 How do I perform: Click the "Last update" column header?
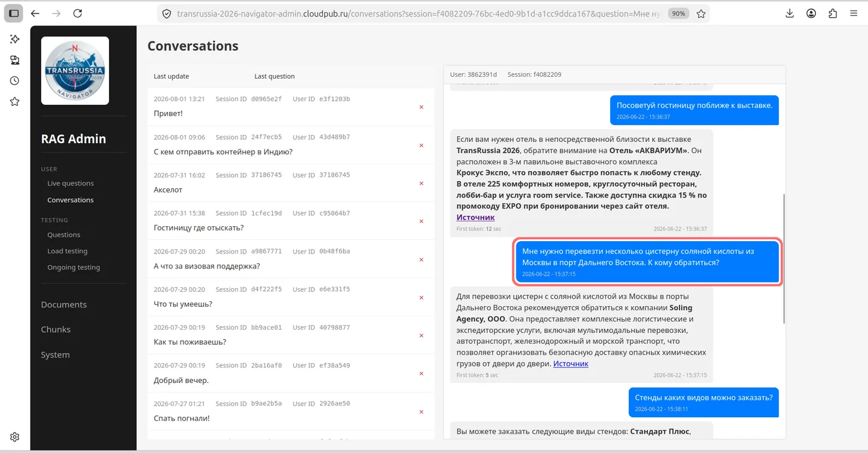[x=171, y=76]
